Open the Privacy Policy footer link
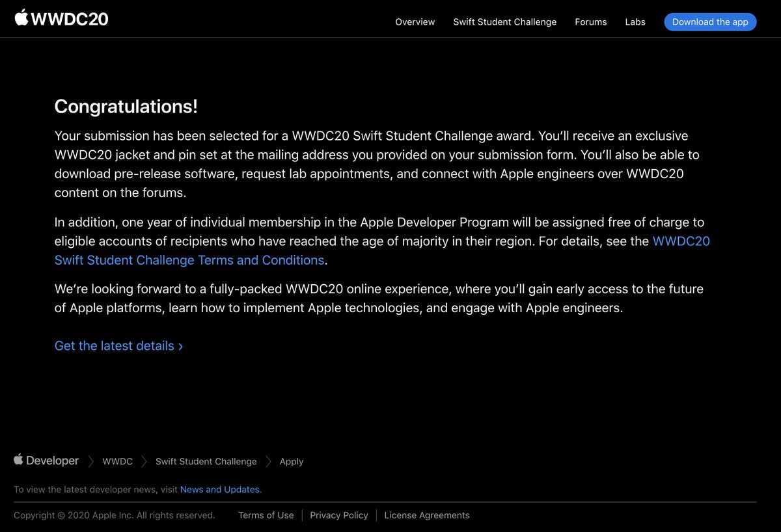This screenshot has height=532, width=781. pyautogui.click(x=338, y=515)
